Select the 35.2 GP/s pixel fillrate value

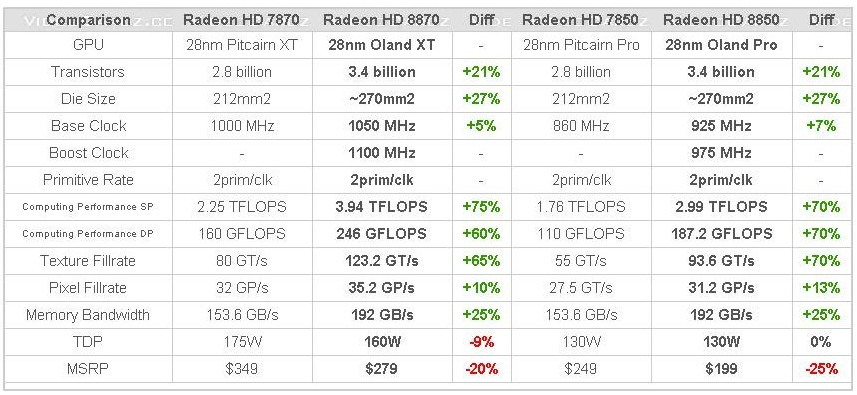pyautogui.click(x=381, y=288)
